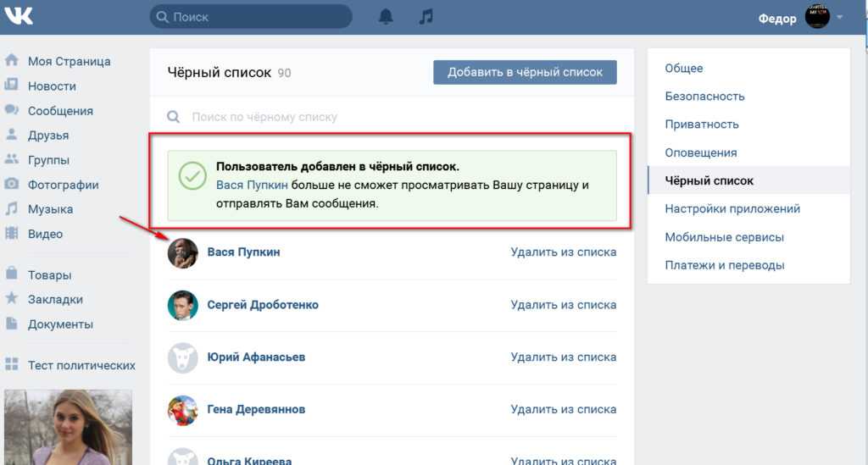The image size is (868, 465).
Task: Click the home icon beside Моя Страница
Action: coord(12,60)
